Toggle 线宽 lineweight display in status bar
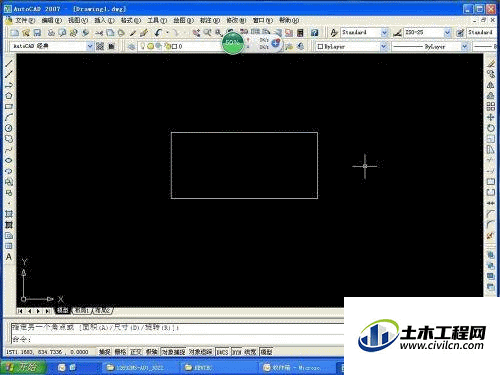Image resolution: width=500 pixels, height=375 pixels. [250, 352]
